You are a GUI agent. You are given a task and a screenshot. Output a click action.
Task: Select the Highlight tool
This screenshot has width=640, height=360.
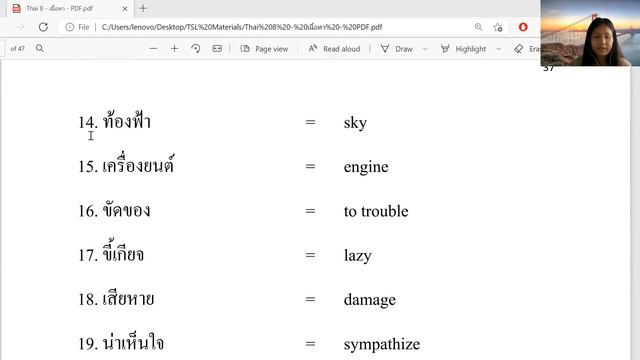(463, 49)
